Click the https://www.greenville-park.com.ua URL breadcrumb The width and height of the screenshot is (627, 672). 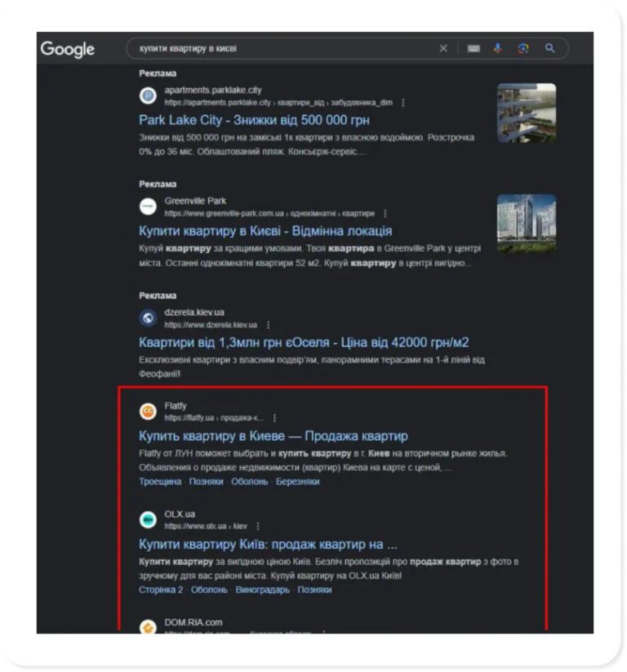(269, 213)
